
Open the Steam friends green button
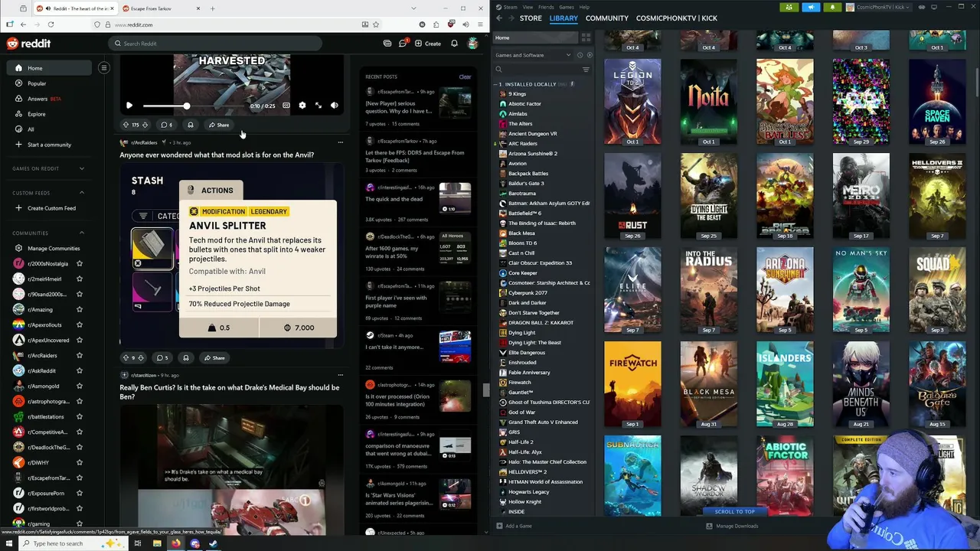pyautogui.click(x=789, y=7)
